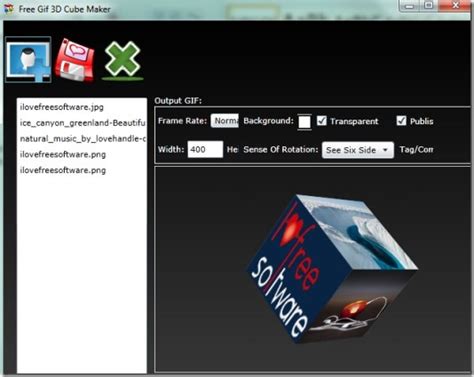Maximize the application window
Viewport: 474px width, 377px height.
(429, 6)
